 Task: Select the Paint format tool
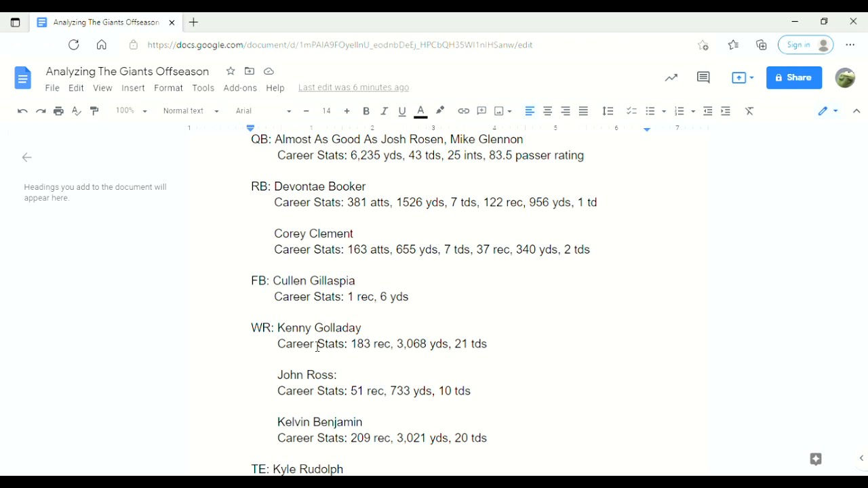click(95, 111)
